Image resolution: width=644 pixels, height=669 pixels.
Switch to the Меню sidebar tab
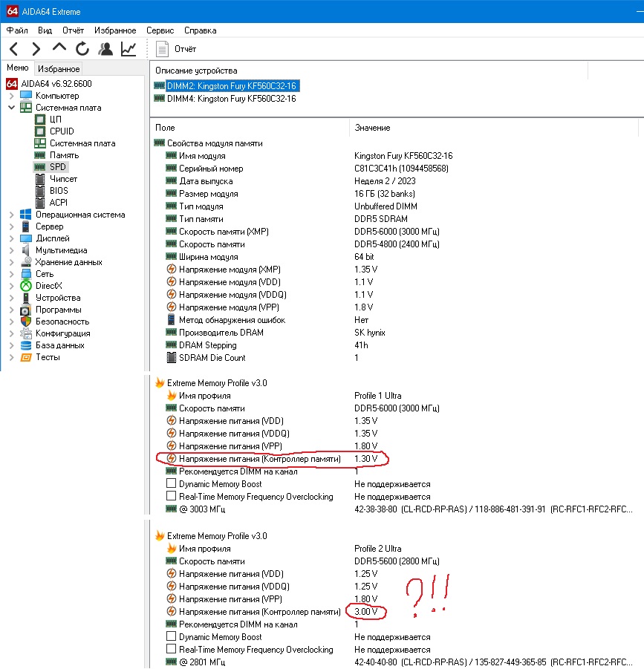point(18,68)
